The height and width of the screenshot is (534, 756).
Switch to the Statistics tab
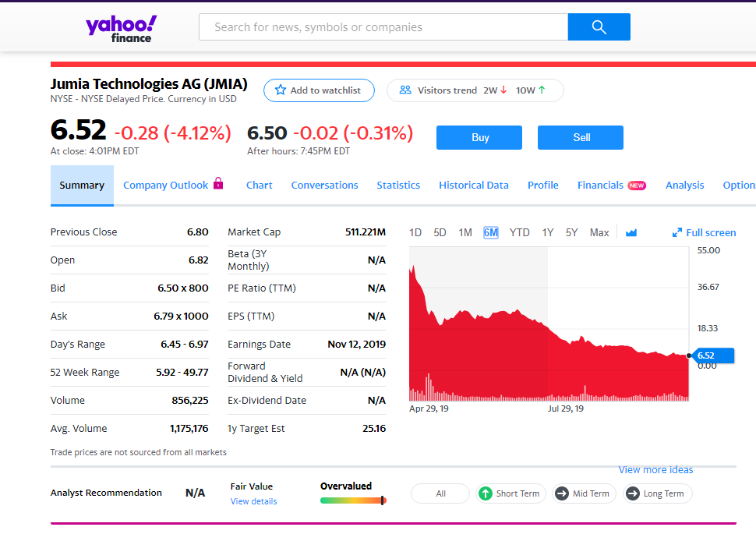coord(398,185)
